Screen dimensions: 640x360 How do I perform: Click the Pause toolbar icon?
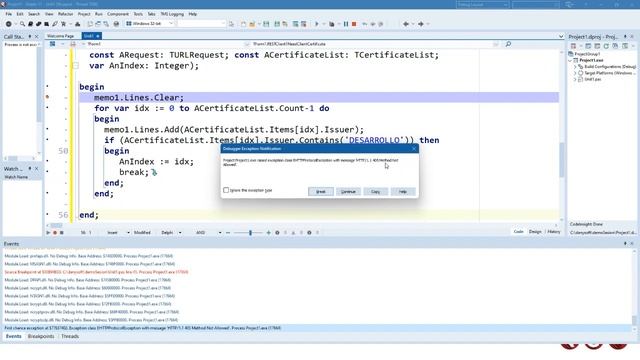coord(346,24)
